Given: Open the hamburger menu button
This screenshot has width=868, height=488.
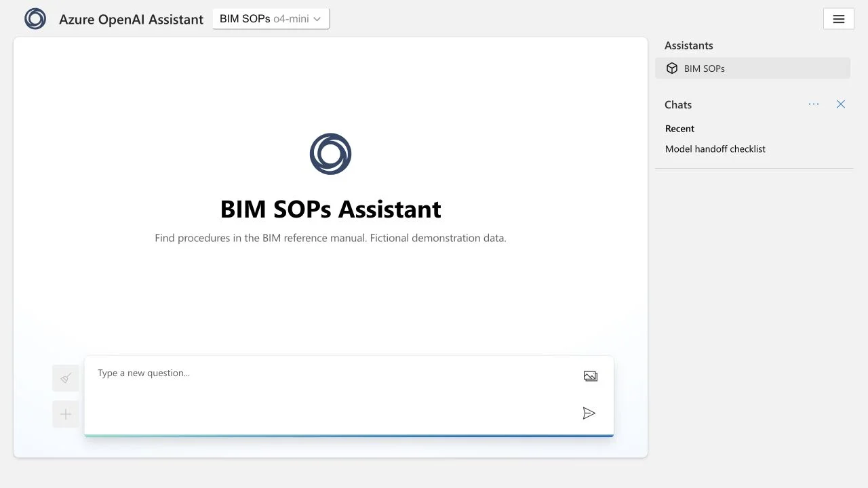Looking at the screenshot, I should click(839, 19).
